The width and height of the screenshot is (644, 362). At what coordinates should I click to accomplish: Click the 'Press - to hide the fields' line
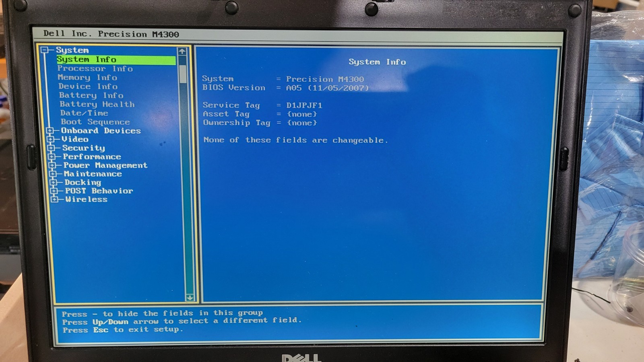tap(162, 313)
